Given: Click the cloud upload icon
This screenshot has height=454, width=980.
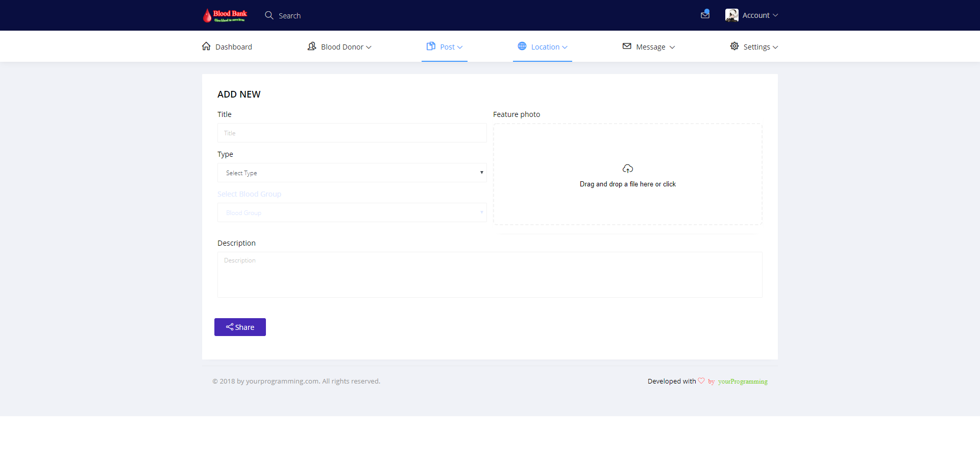Looking at the screenshot, I should tap(627, 169).
